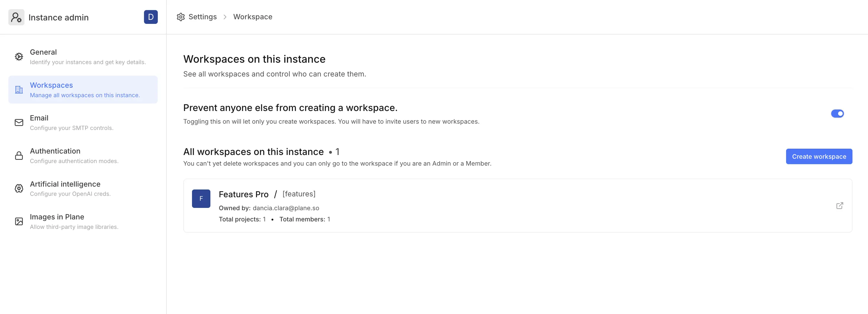This screenshot has height=314, width=868.
Task: Click the Features Pro F thumbnail
Action: tap(201, 199)
